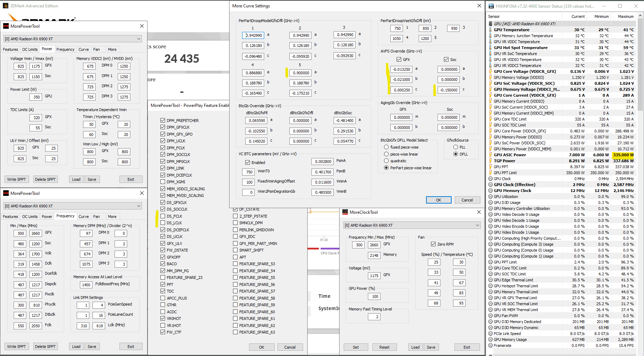
Task: Click the Power Limit (W) GPU input field
Action: (36, 97)
